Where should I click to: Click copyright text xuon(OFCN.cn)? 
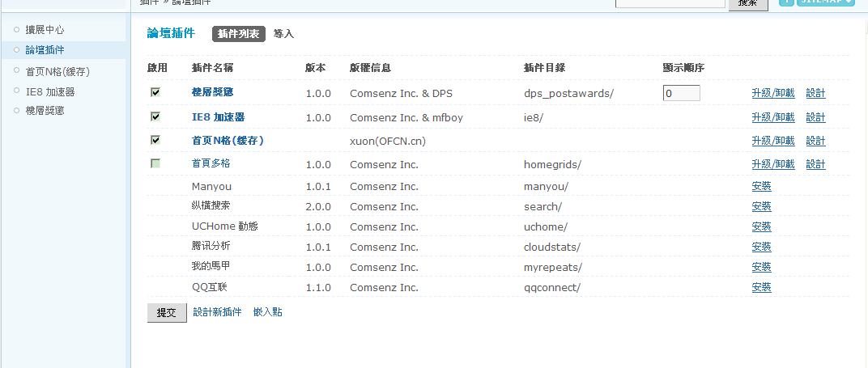point(388,142)
